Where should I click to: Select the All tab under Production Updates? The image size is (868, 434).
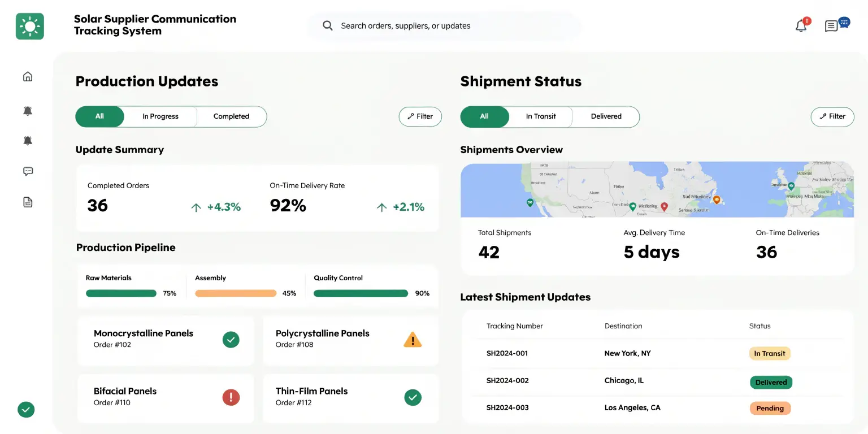tap(99, 116)
